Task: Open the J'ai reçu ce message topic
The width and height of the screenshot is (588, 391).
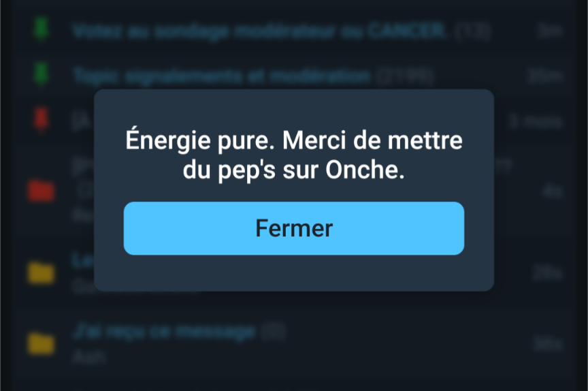Action: [x=164, y=331]
